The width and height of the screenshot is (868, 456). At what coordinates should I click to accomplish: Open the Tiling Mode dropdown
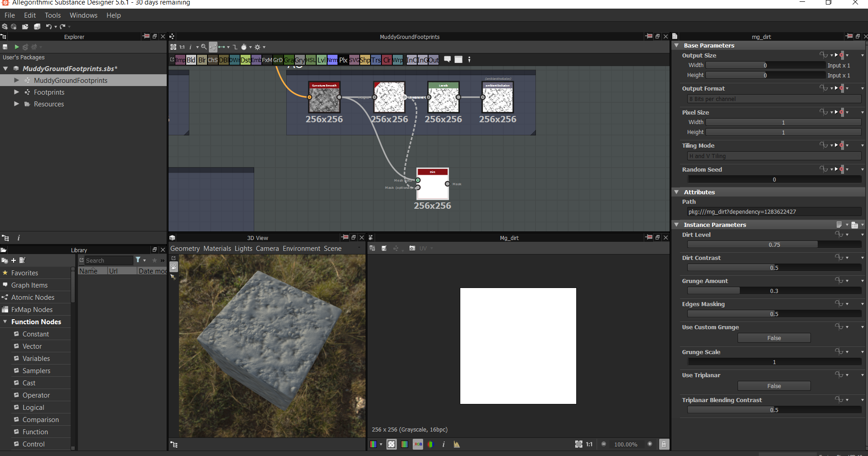pyautogui.click(x=774, y=156)
